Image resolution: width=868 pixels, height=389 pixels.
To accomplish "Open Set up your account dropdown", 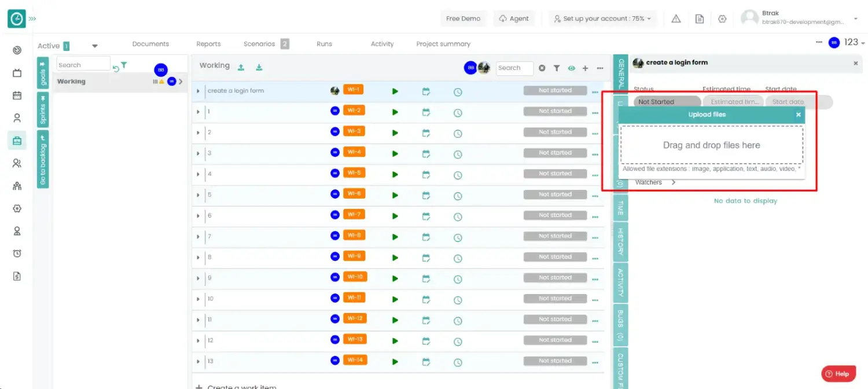I will coord(602,19).
